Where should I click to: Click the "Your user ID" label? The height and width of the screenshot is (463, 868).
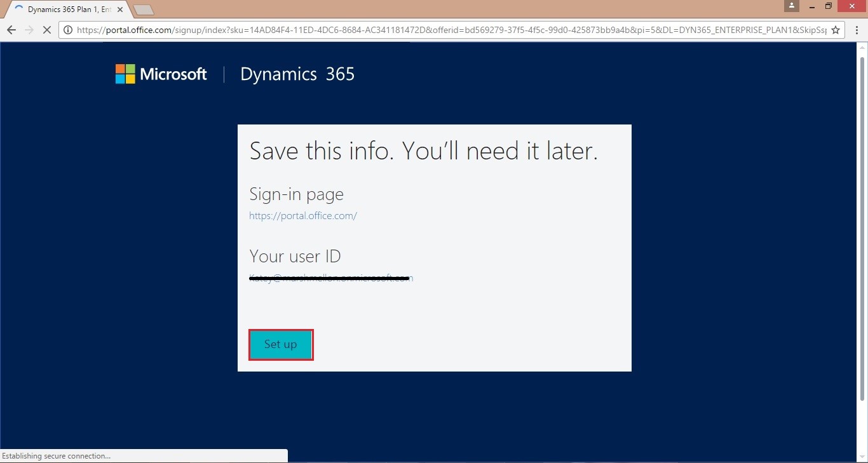295,257
